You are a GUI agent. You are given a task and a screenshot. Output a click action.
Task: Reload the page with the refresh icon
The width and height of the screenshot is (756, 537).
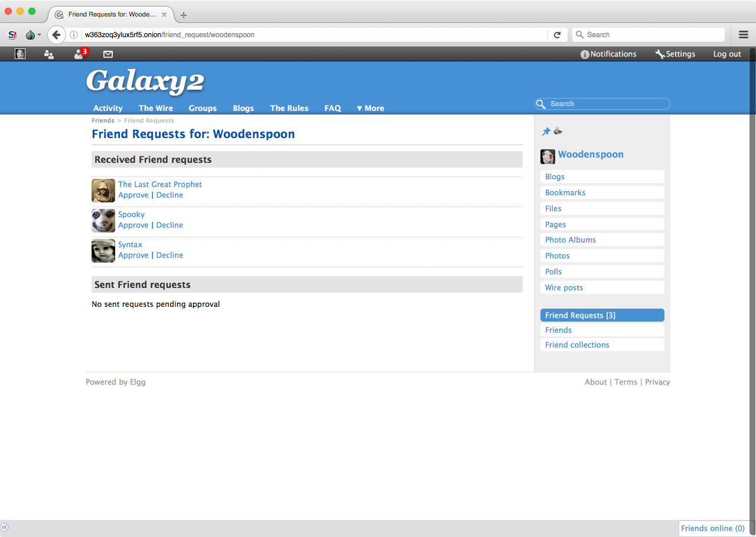pos(557,35)
